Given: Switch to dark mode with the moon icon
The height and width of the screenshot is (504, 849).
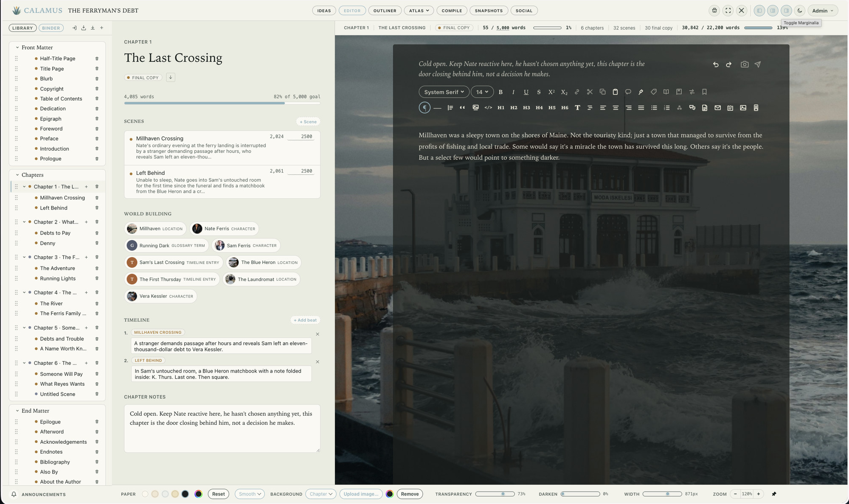Looking at the screenshot, I should tap(800, 11).
